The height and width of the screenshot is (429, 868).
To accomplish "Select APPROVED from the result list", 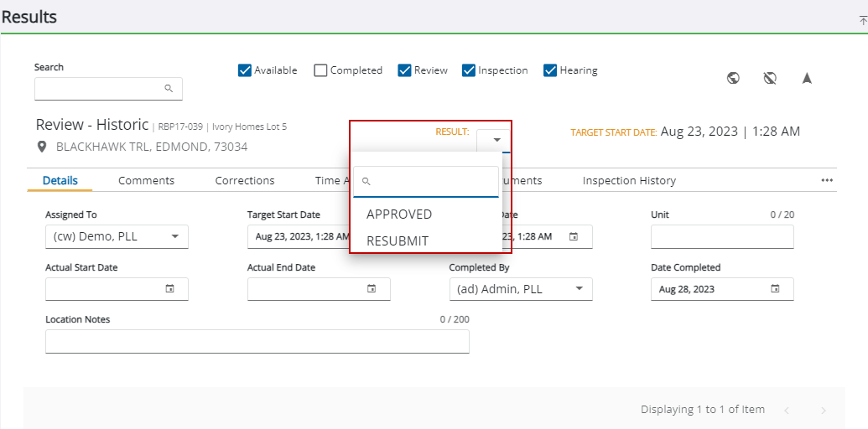I will click(399, 214).
